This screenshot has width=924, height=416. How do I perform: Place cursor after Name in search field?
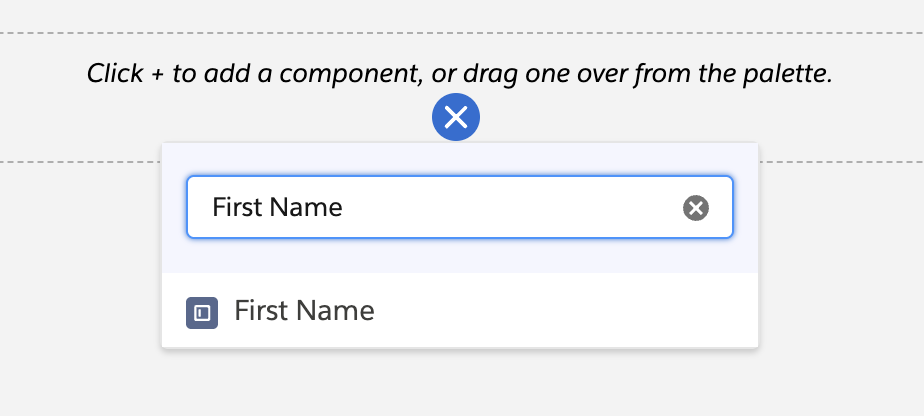click(x=346, y=207)
